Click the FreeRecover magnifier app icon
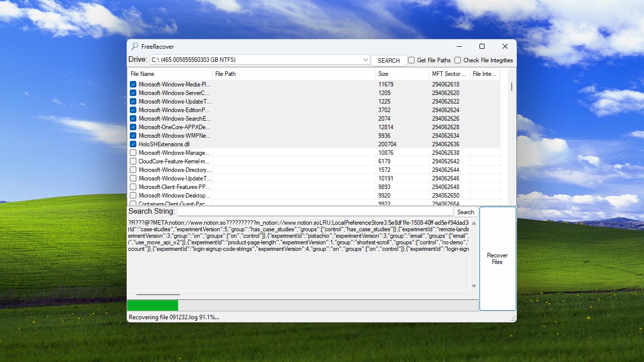 (x=134, y=46)
